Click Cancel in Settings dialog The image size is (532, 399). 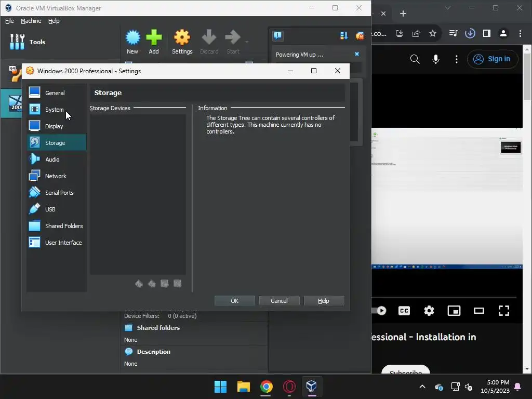click(x=279, y=301)
